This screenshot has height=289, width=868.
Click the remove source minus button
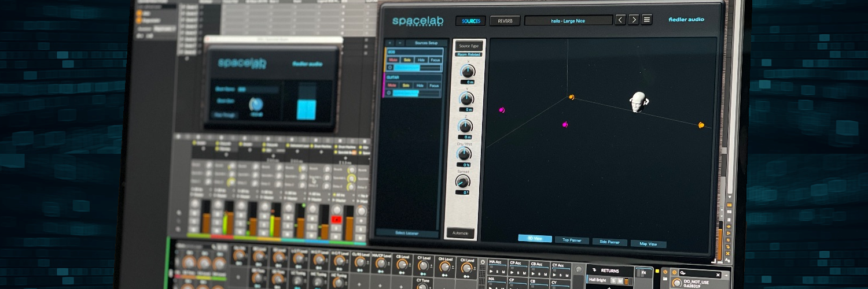[x=399, y=43]
